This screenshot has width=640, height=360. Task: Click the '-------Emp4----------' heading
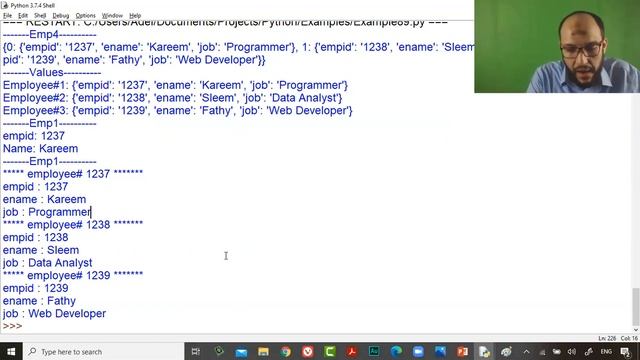(49, 35)
